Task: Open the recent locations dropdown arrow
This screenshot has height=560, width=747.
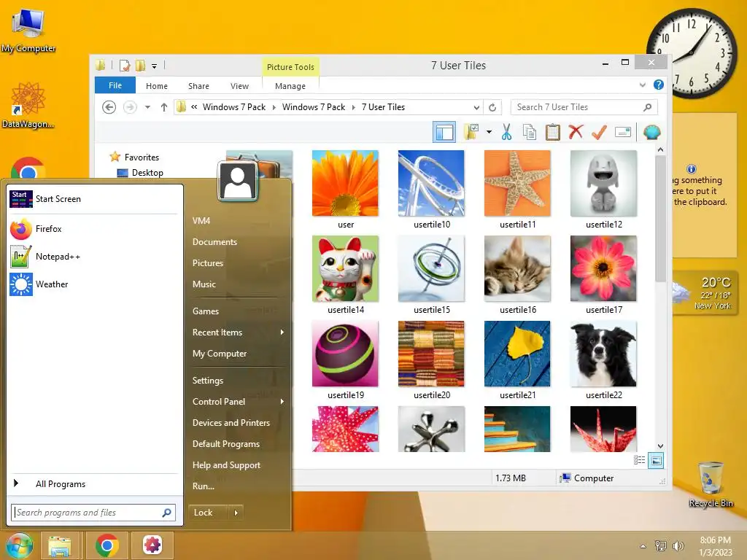Action: [147, 107]
